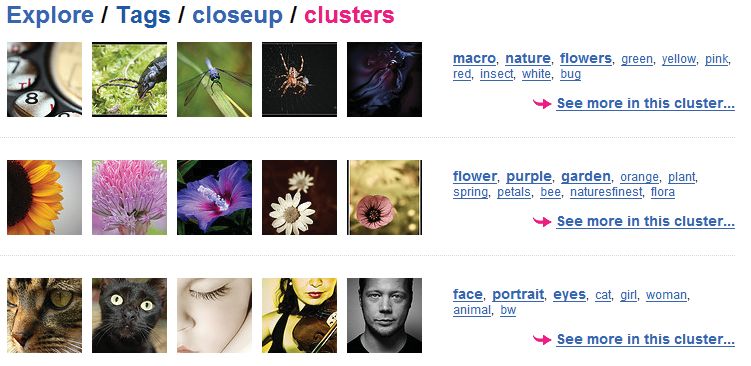
Task: Select the bw tag
Action: point(508,310)
